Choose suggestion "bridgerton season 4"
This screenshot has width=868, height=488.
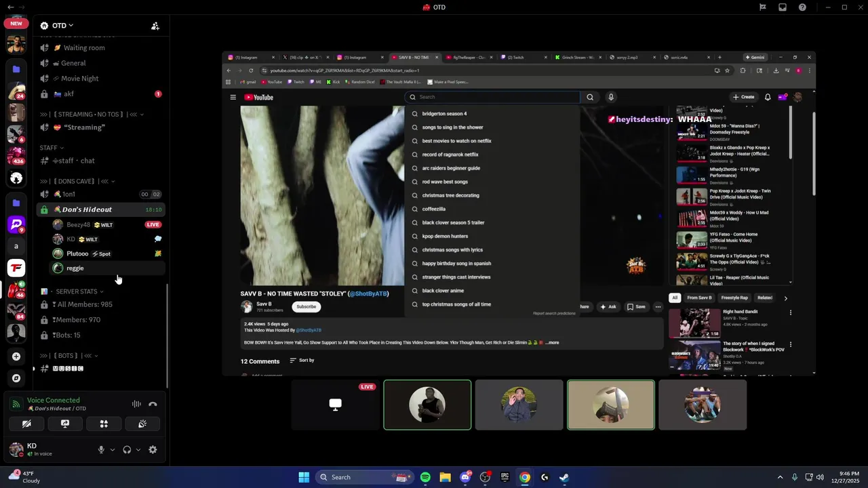coord(492,114)
